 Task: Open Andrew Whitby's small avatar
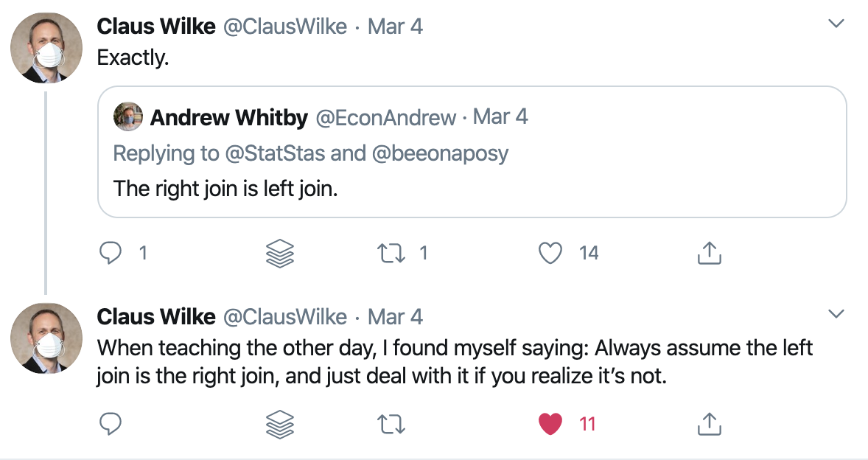pos(128,116)
